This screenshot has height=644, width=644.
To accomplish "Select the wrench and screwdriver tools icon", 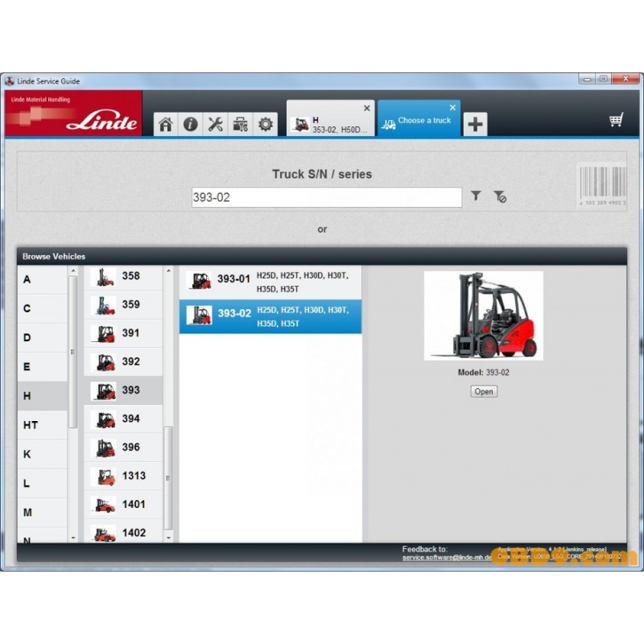I will click(216, 124).
